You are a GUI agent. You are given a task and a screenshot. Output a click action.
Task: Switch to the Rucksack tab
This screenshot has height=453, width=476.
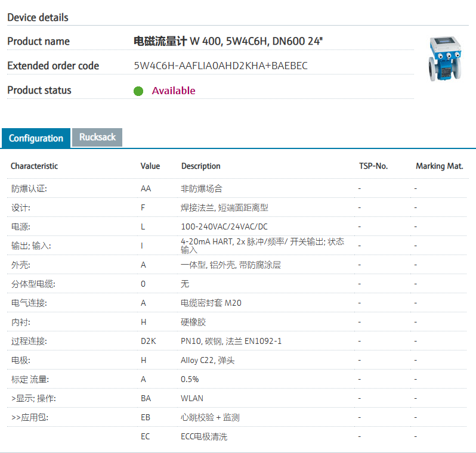[97, 137]
